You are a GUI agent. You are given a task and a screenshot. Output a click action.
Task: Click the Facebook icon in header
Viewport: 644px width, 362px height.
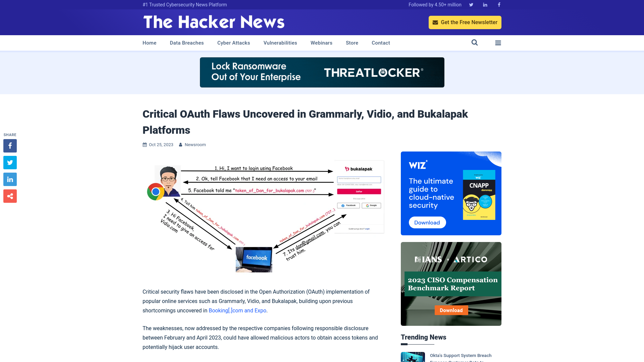[x=498, y=4]
